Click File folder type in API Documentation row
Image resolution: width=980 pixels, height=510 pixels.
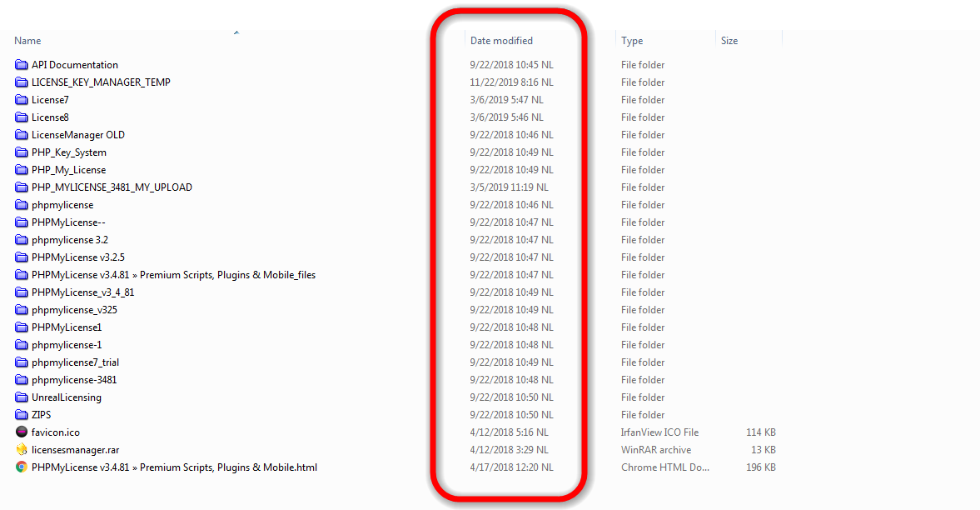(x=643, y=64)
